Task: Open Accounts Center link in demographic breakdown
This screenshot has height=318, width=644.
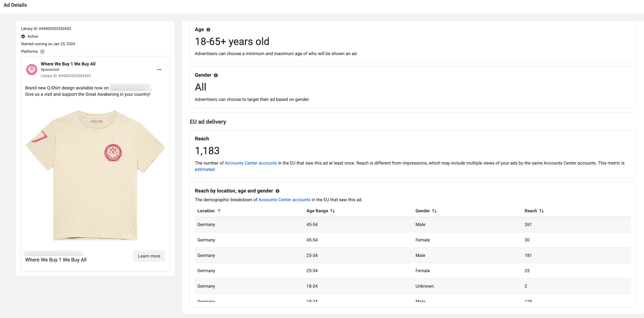Action: pos(284,200)
